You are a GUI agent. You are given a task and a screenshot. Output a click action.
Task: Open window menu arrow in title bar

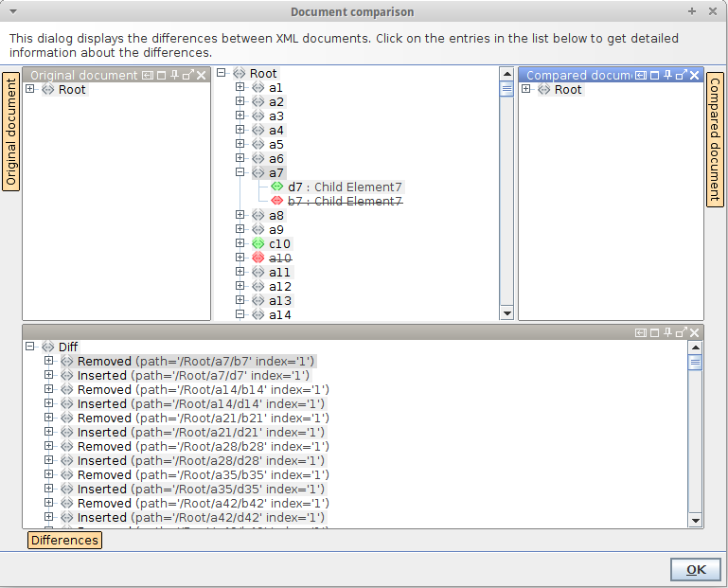coord(13,11)
